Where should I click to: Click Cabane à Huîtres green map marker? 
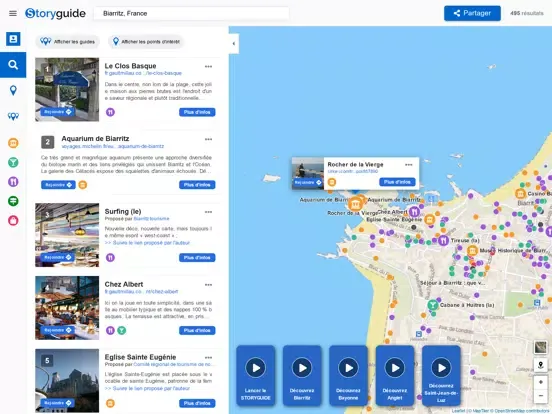[433, 305]
